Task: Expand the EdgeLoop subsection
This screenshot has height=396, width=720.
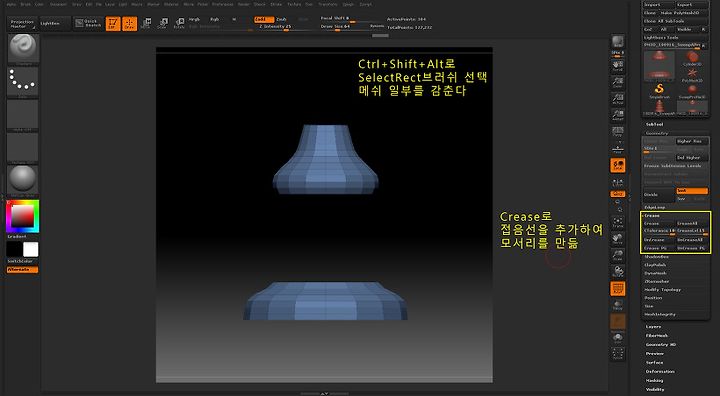Action: 655,207
